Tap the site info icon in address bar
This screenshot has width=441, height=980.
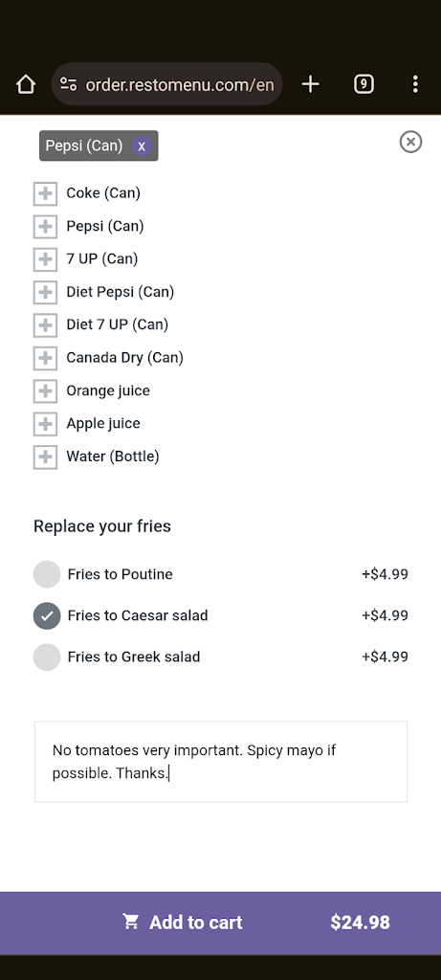[x=68, y=84]
